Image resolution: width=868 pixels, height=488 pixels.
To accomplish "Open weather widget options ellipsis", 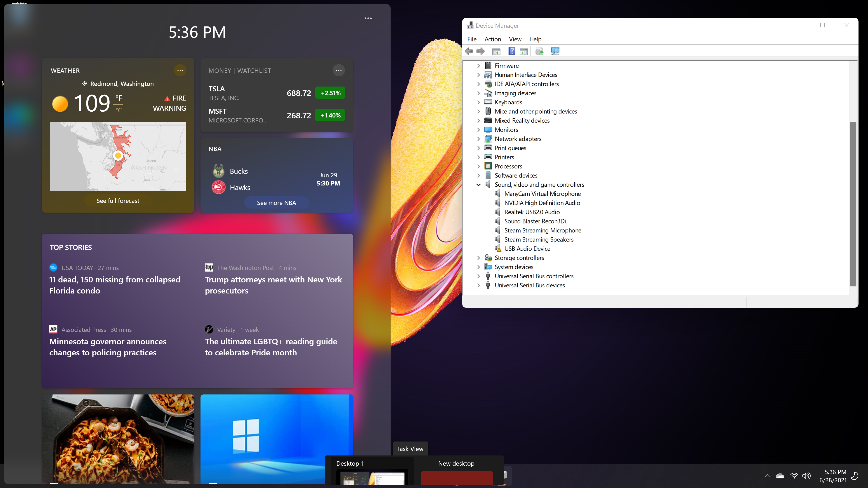I will [180, 70].
